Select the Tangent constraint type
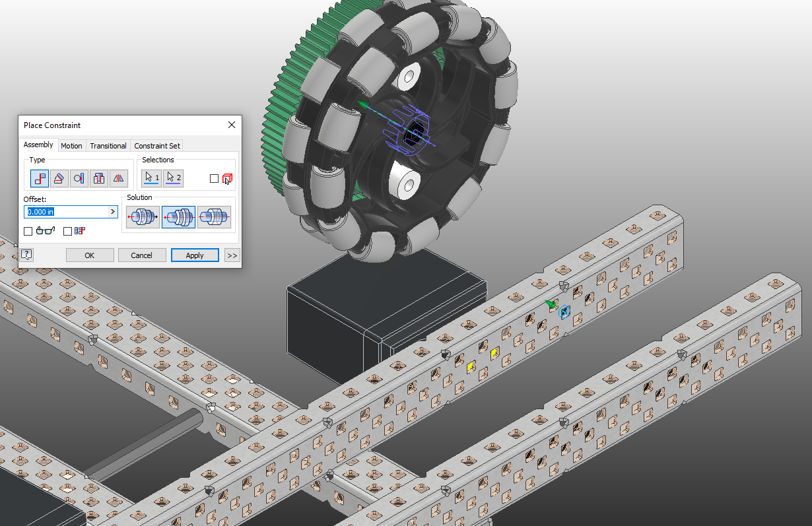812x526 pixels. 79,178
